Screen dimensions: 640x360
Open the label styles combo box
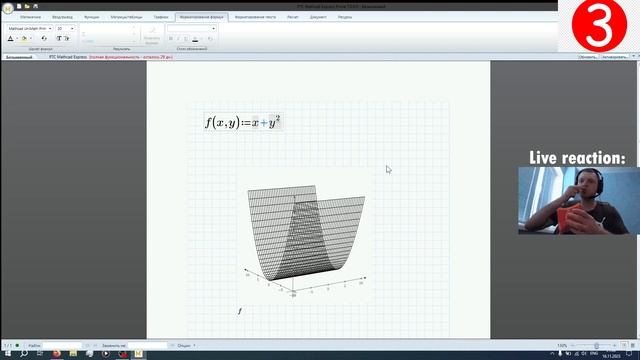[x=191, y=29]
